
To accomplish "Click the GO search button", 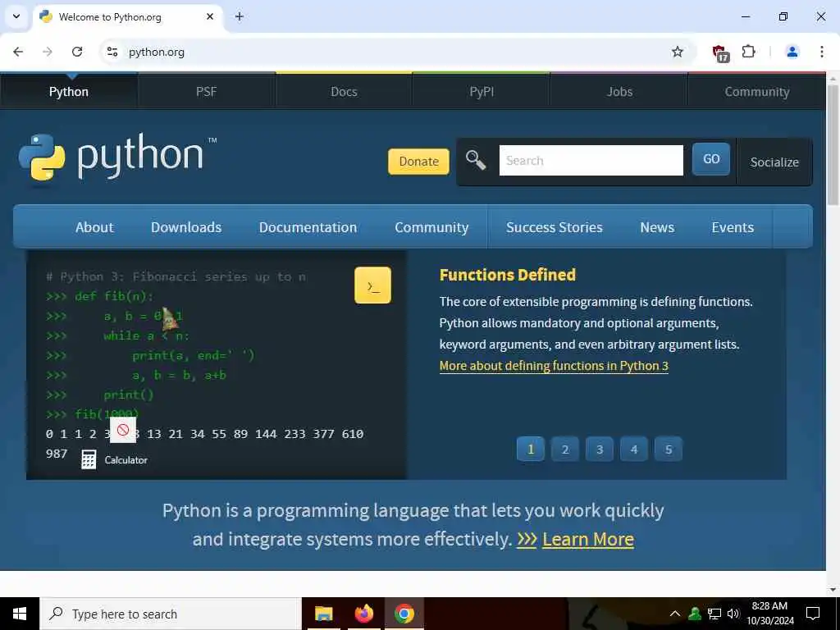I will click(x=711, y=159).
